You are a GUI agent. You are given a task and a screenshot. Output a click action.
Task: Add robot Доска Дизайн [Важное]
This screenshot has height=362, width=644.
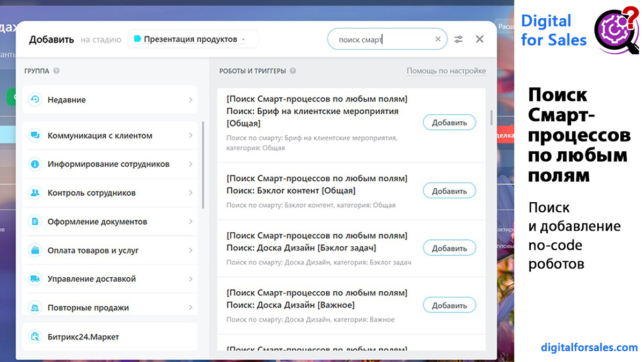click(449, 306)
